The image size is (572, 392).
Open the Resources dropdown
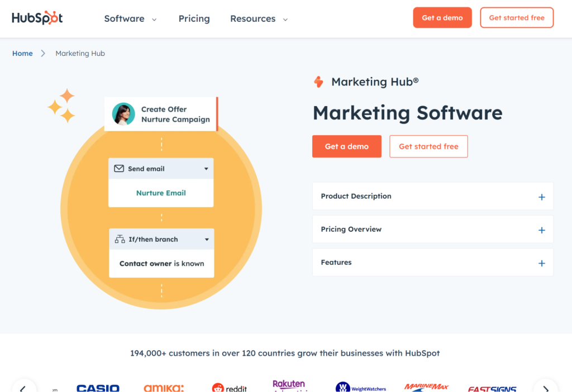point(258,18)
